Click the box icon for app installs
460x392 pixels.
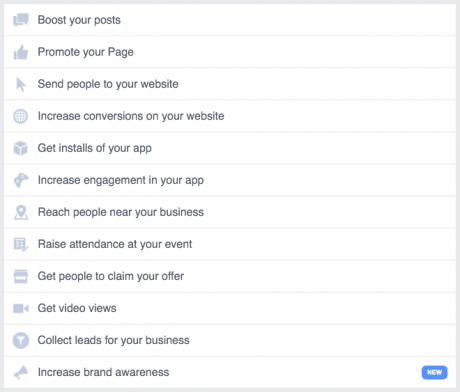pyautogui.click(x=20, y=148)
